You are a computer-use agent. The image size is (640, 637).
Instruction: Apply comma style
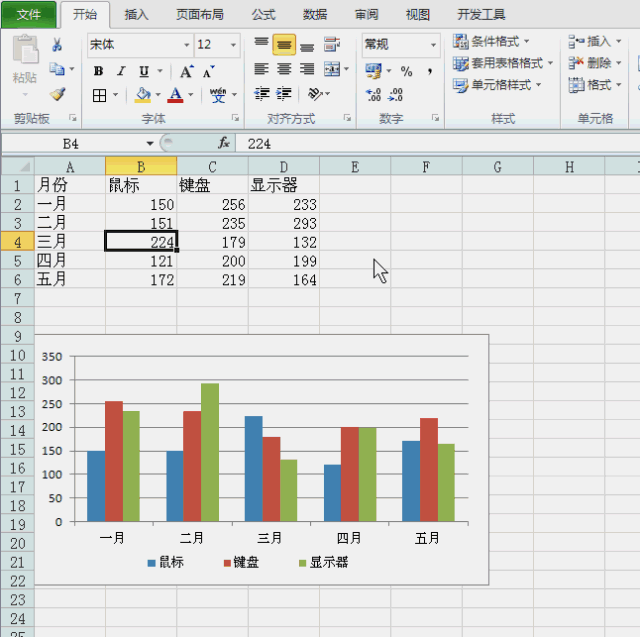(x=430, y=71)
